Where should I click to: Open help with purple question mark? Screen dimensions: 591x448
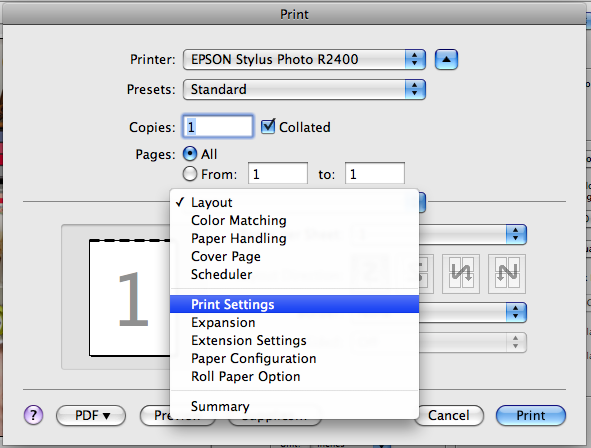pyautogui.click(x=34, y=415)
